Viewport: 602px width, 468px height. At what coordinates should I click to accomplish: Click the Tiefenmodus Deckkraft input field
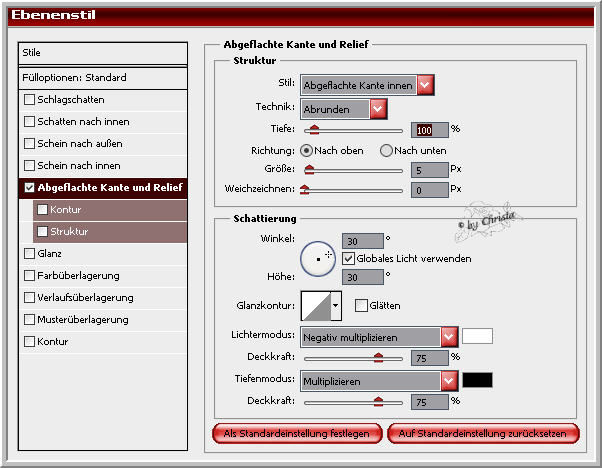(x=430, y=402)
